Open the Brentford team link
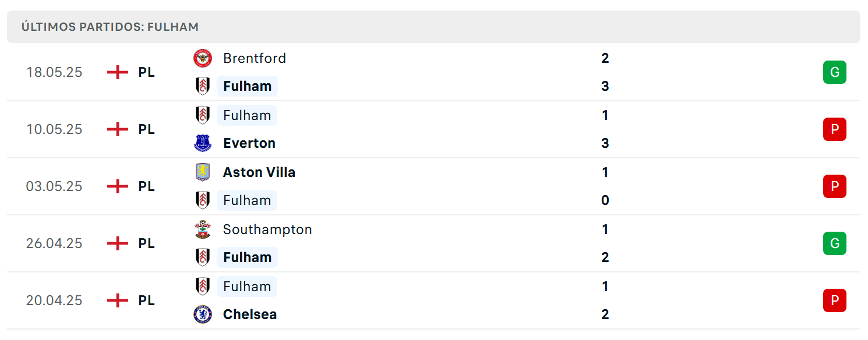Screen dimensions: 868x340 [255, 58]
